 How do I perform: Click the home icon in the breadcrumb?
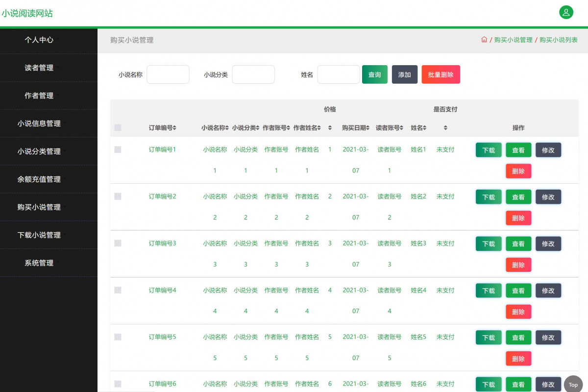pos(484,40)
